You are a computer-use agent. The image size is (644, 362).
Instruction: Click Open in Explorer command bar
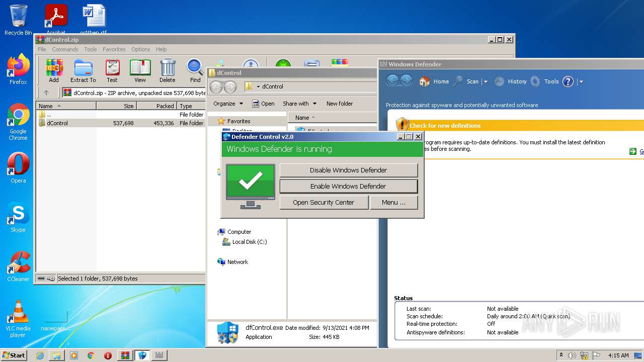(x=263, y=104)
